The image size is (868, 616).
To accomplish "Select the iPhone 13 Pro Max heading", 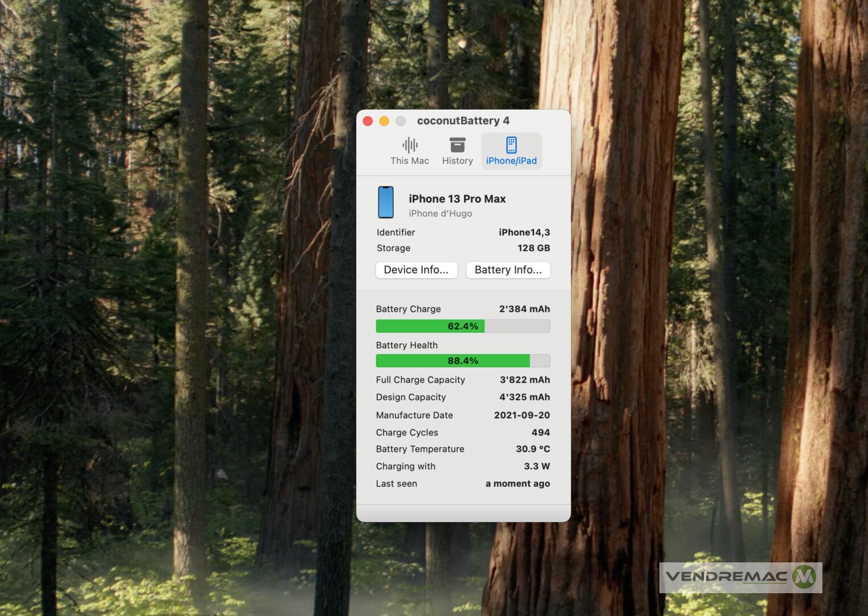I will click(457, 199).
